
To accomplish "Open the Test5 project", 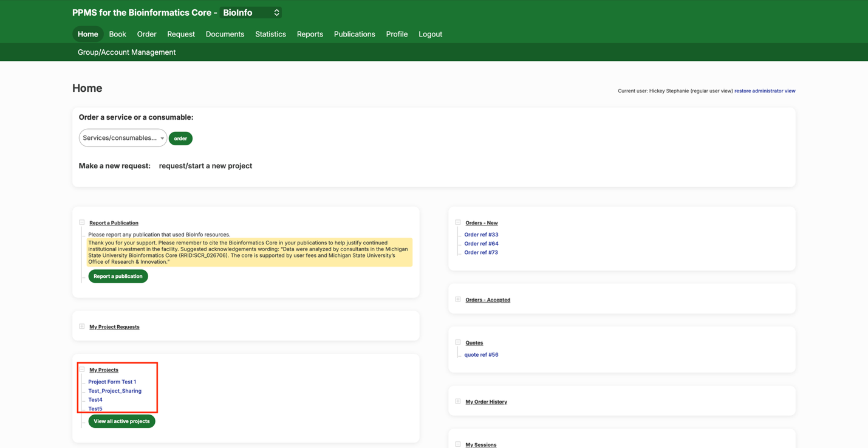I will coord(95,409).
